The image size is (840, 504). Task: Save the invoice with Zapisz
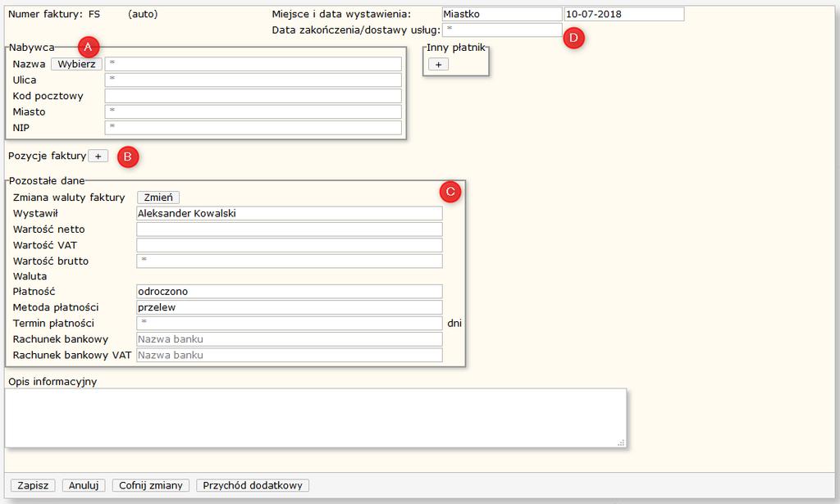(x=33, y=485)
